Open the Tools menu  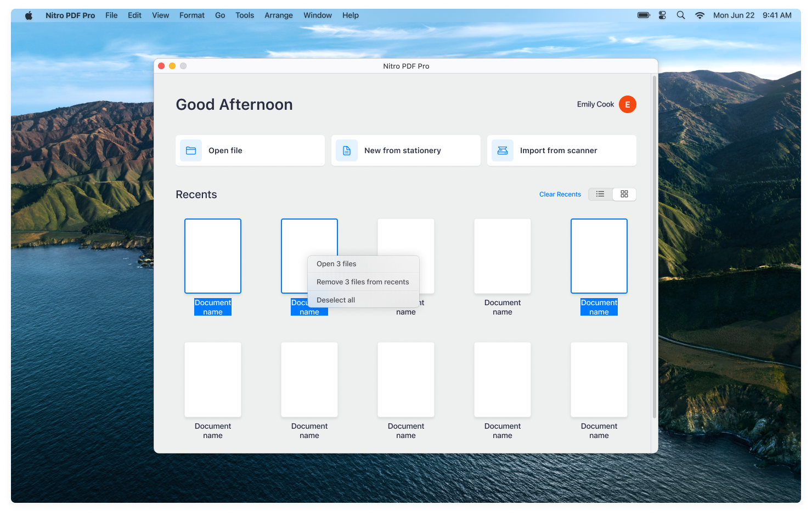pos(244,15)
